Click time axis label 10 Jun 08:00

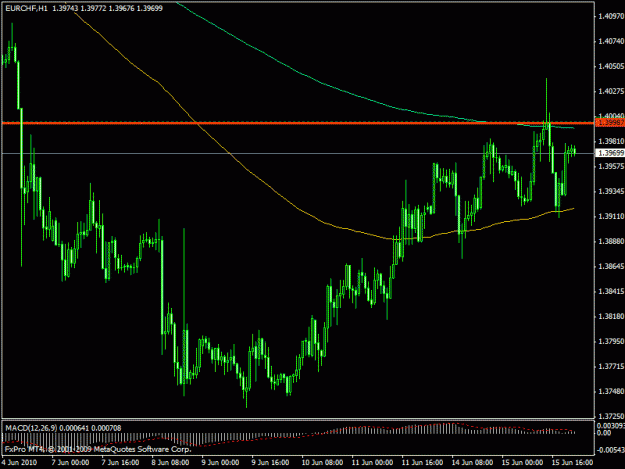[x=322, y=463]
